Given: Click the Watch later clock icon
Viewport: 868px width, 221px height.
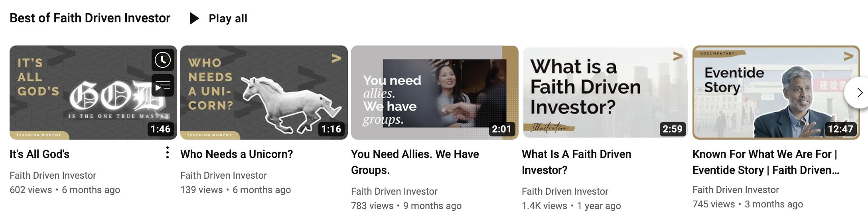Looking at the screenshot, I should pyautogui.click(x=163, y=60).
